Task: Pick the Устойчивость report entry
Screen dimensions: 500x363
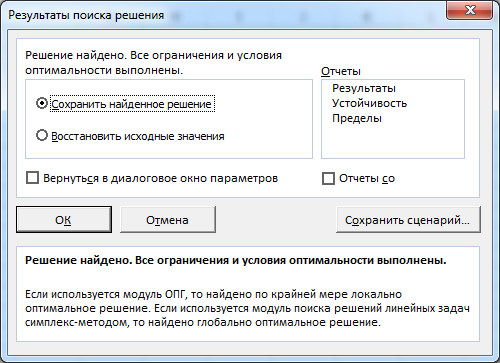Action: (x=369, y=103)
